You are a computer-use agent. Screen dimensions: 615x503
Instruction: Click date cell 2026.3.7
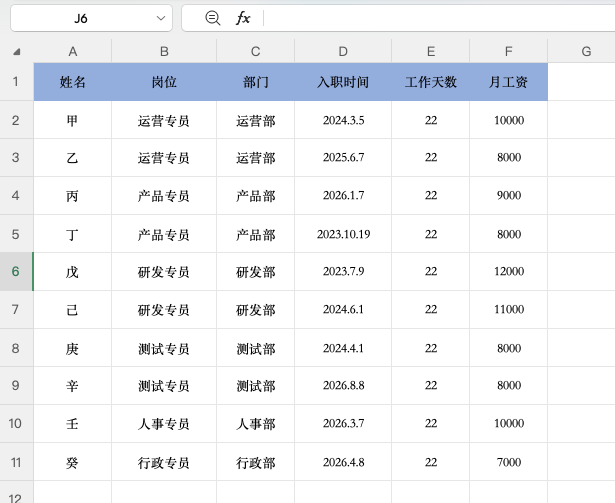(343, 423)
